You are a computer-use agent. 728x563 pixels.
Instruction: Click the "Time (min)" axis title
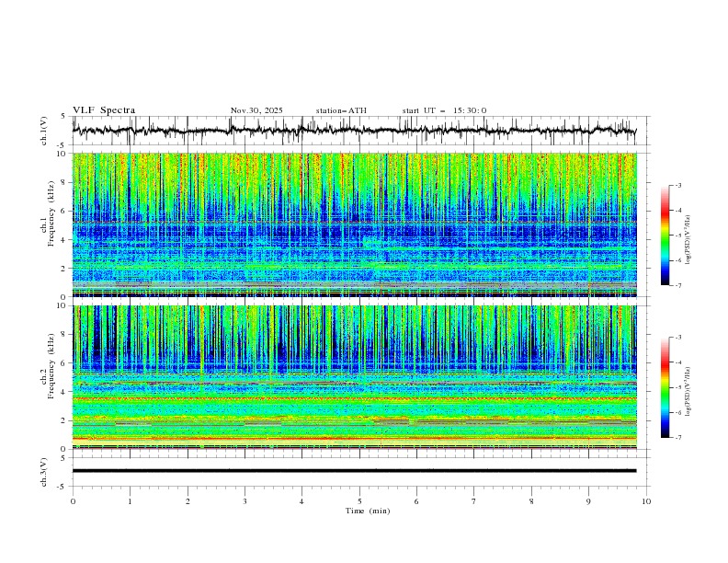coord(368,511)
